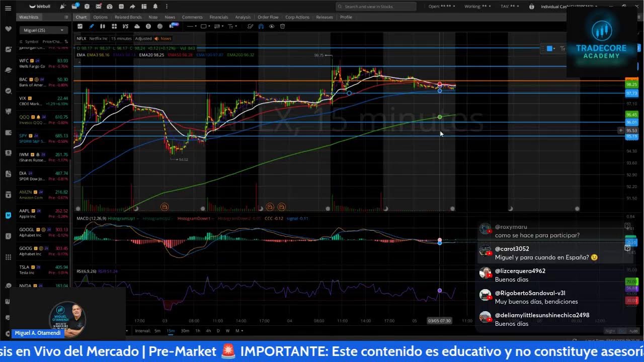Screen dimensions: 644x362
Task: Select the AAPL watchlist row
Action: [44, 214]
